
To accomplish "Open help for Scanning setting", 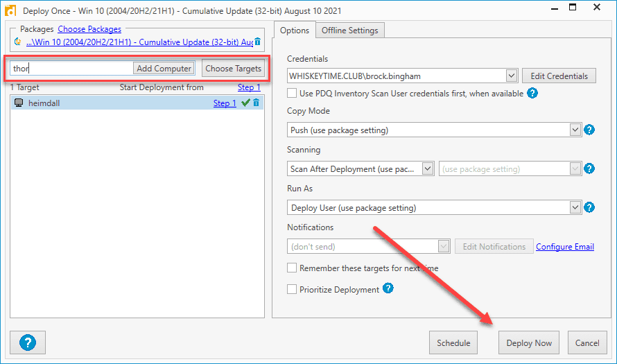I will 589,168.
